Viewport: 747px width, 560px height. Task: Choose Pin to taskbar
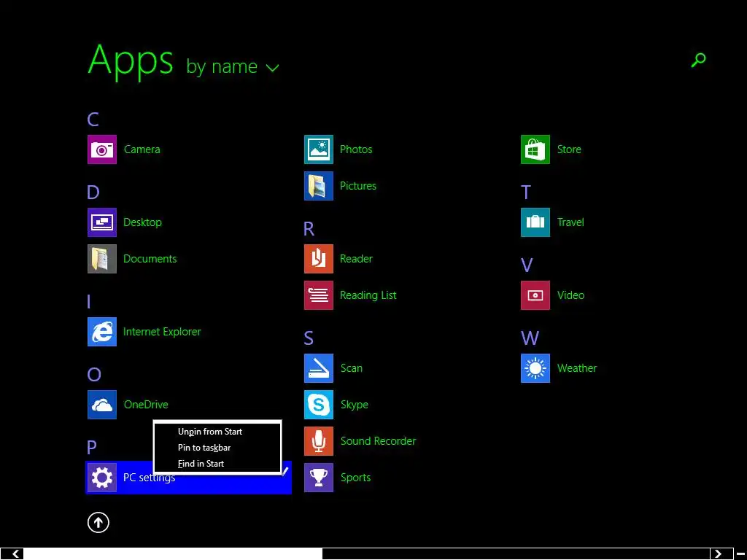click(x=204, y=448)
